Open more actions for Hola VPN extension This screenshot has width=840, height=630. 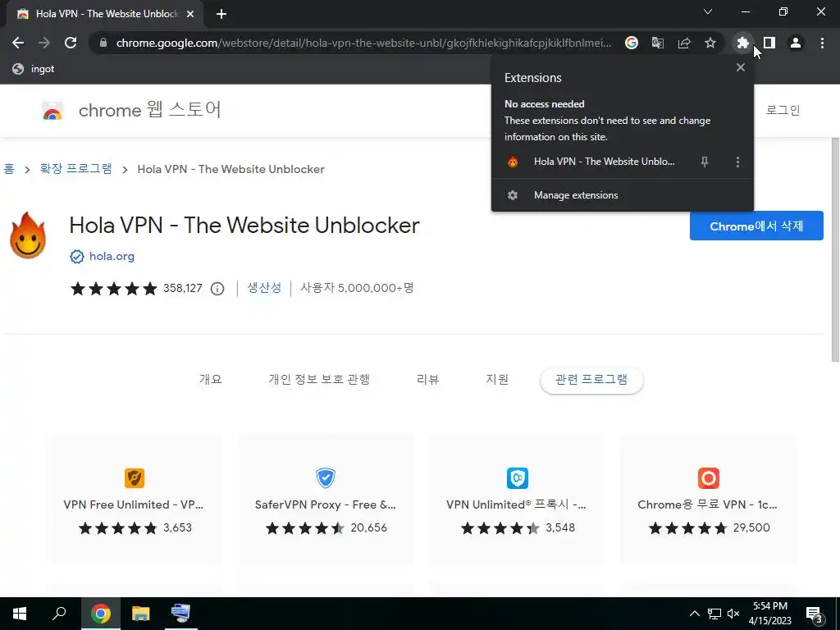pos(737,162)
